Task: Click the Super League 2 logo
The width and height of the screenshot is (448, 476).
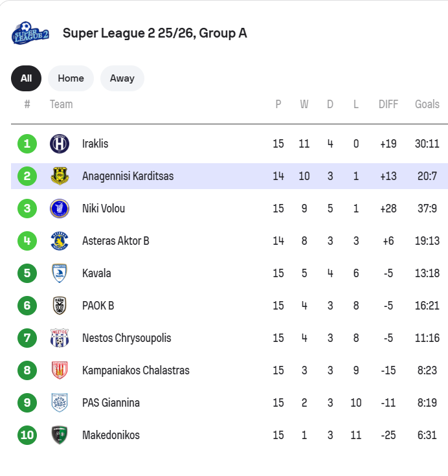Action: click(30, 34)
